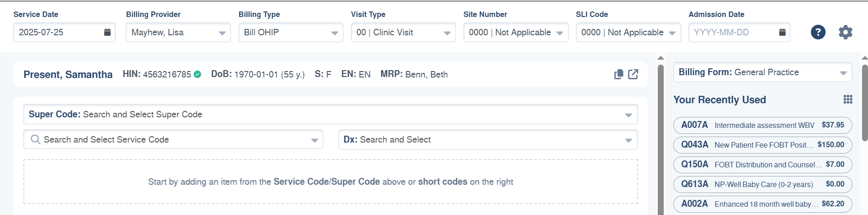Open the help question mark icon

point(818,32)
